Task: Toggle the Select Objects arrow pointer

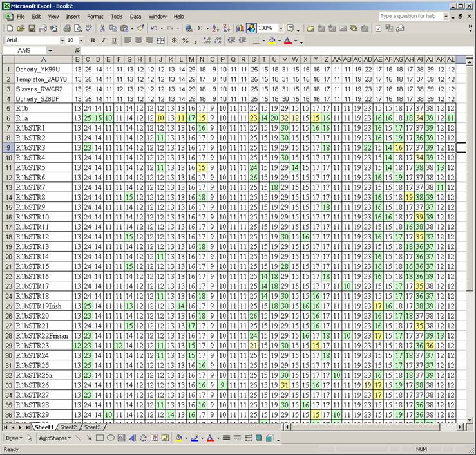Action: coord(30,438)
